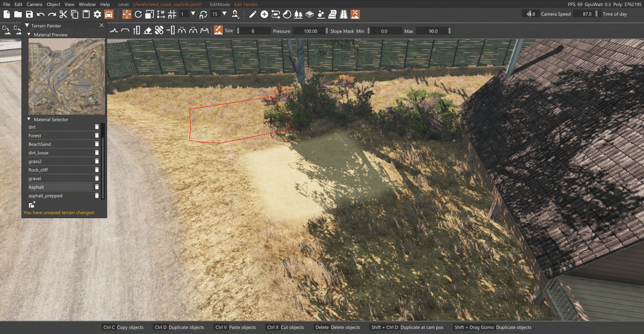Screen dimensions: 644x334
Task: Open the Decal editor tool
Action: coord(287,14)
